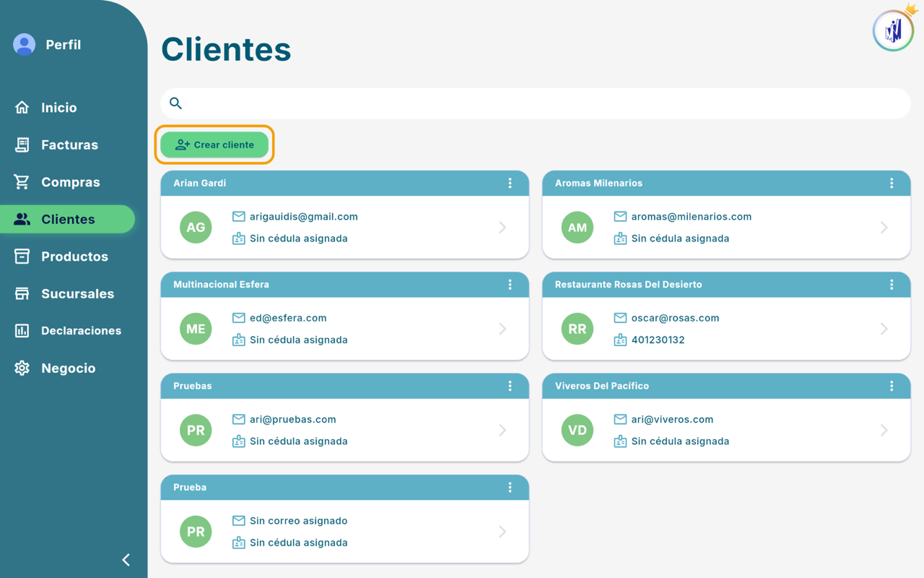This screenshot has width=924, height=578.
Task: Open Facturas section in sidebar
Action: point(69,144)
